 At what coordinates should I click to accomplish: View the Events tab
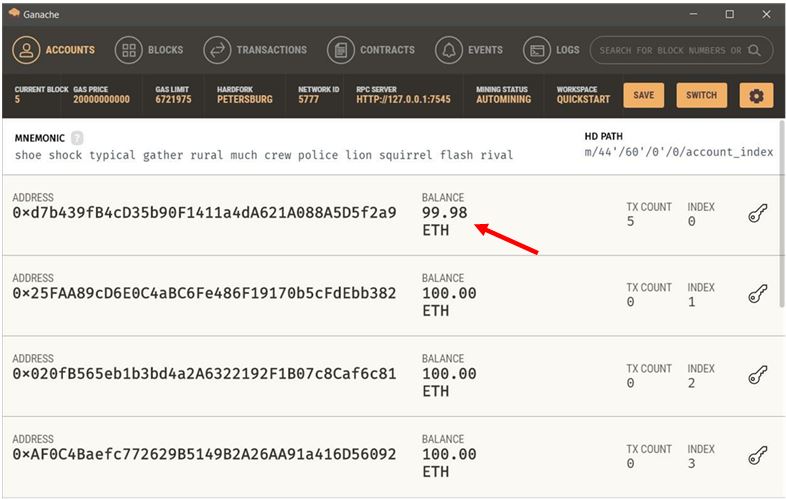point(470,50)
